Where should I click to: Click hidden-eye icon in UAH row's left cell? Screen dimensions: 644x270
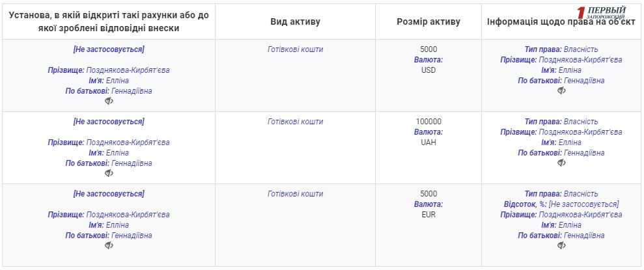click(x=109, y=174)
